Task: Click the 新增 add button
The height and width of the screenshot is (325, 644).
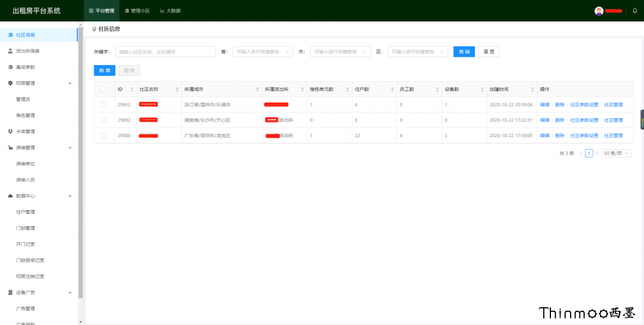Action: (104, 70)
